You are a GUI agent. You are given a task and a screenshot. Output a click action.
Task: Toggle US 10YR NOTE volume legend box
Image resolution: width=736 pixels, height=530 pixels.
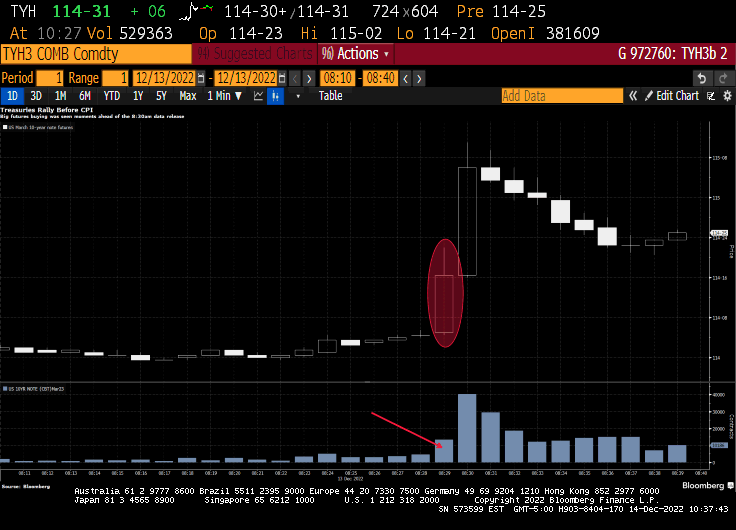tap(5, 389)
